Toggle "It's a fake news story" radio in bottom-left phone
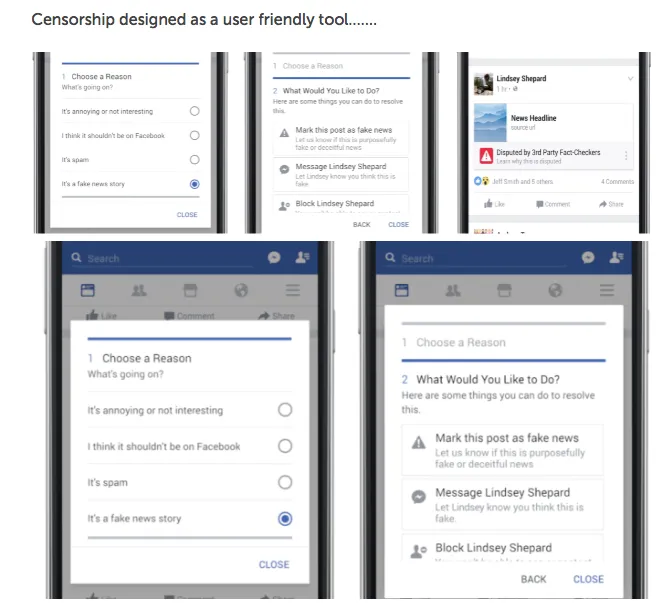This screenshot has height=603, width=669. [x=285, y=519]
